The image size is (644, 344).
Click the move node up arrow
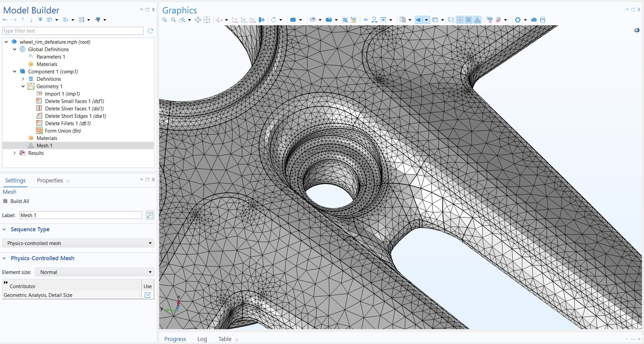(23, 20)
